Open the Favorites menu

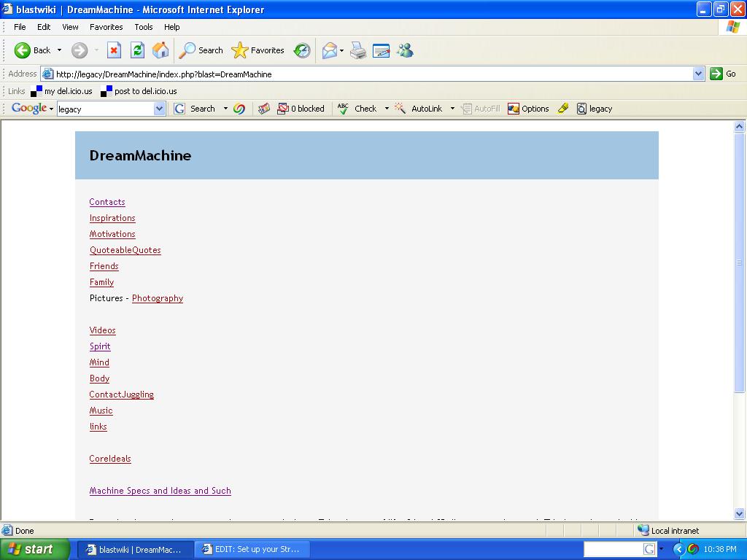coord(107,27)
